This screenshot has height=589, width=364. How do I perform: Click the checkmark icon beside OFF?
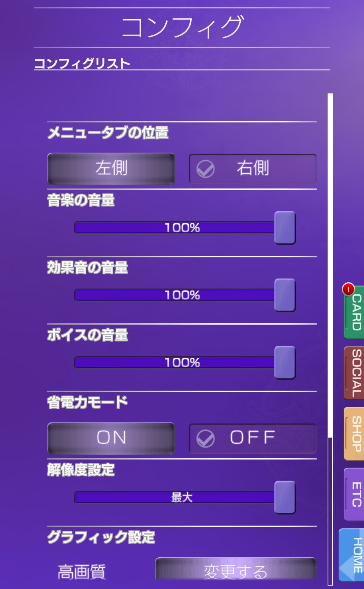tap(205, 439)
